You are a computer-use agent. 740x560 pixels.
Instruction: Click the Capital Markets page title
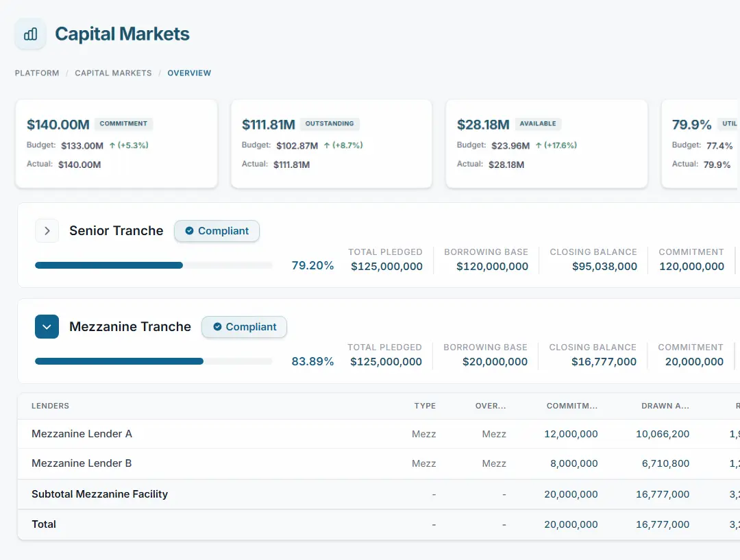(122, 34)
